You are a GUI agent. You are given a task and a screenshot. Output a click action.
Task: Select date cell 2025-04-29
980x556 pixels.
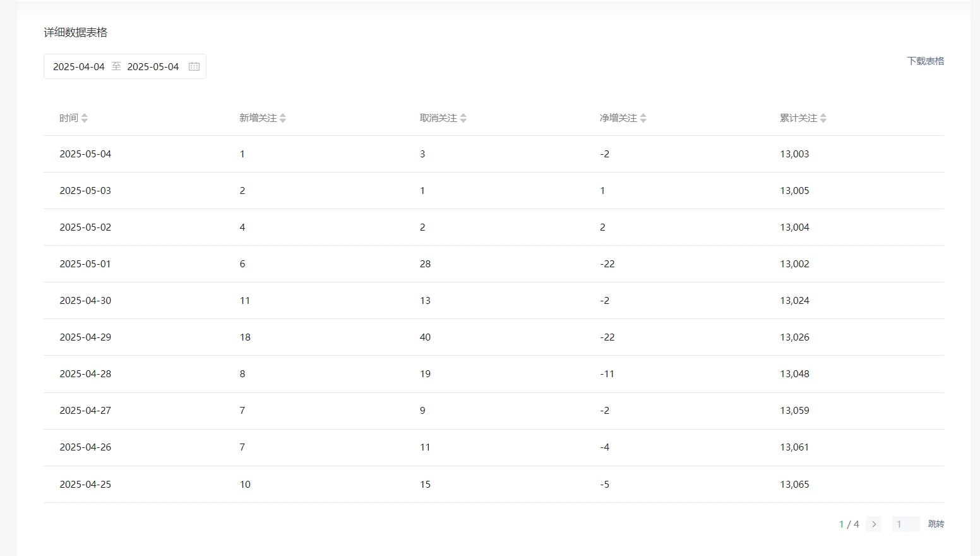[85, 337]
